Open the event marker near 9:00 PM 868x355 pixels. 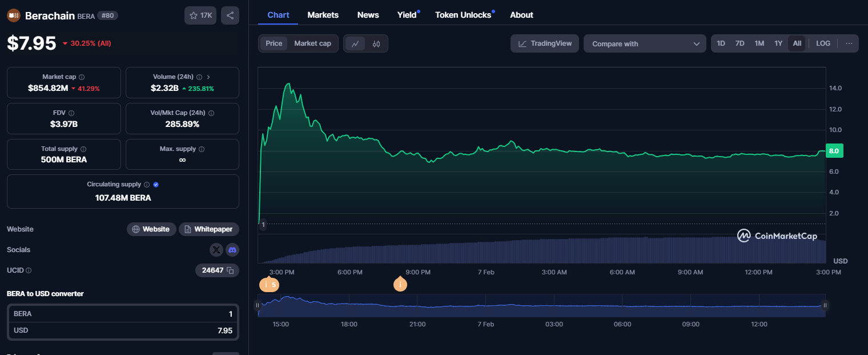tap(400, 284)
